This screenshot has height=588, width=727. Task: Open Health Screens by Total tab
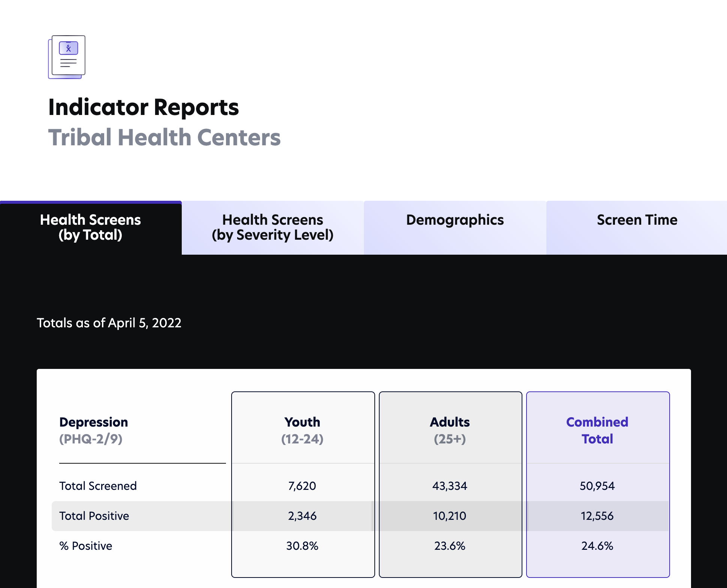(x=90, y=227)
